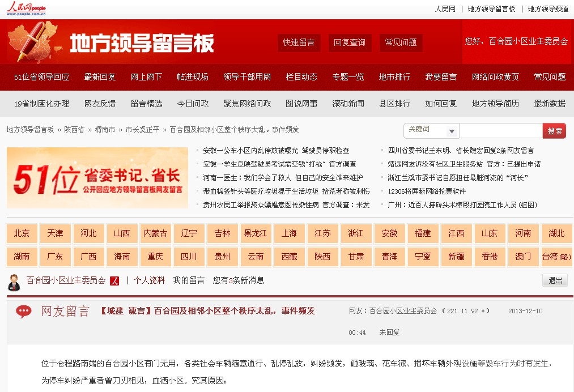Image resolution: width=574 pixels, height=392 pixels.
Task: Open 19省制度化办理 submenu item
Action: (42, 104)
